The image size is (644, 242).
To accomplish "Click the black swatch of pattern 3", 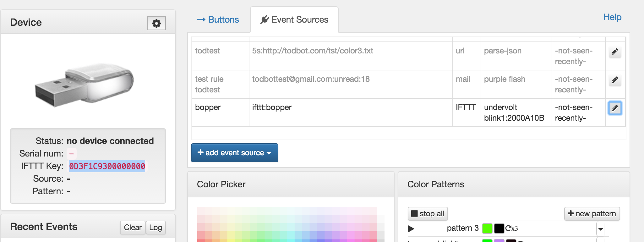I will (499, 228).
